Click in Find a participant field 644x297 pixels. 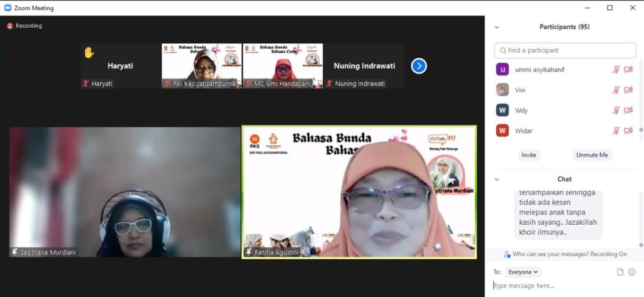click(565, 50)
